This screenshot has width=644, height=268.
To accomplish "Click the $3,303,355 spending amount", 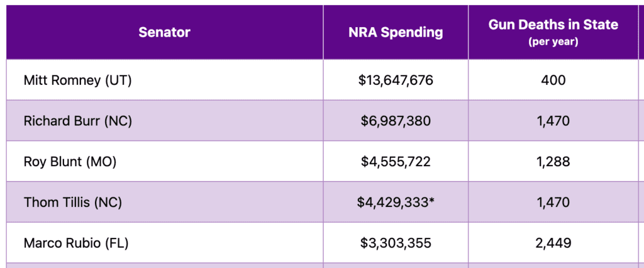I will click(396, 243).
